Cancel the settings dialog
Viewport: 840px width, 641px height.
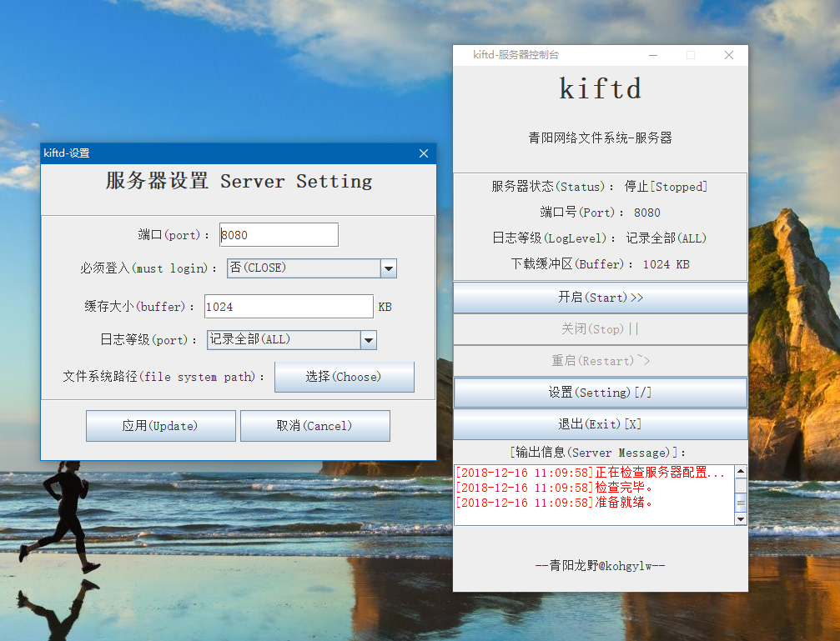tap(315, 426)
